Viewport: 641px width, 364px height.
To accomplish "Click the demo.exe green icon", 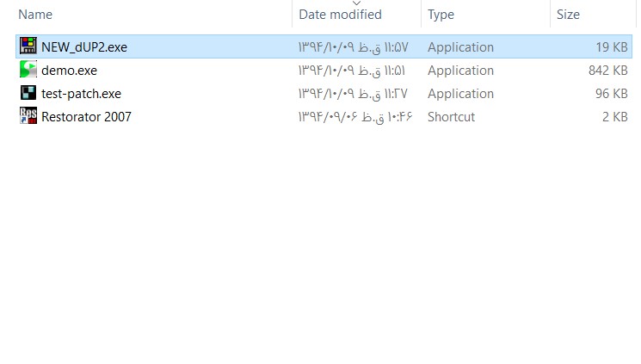I will [x=28, y=69].
